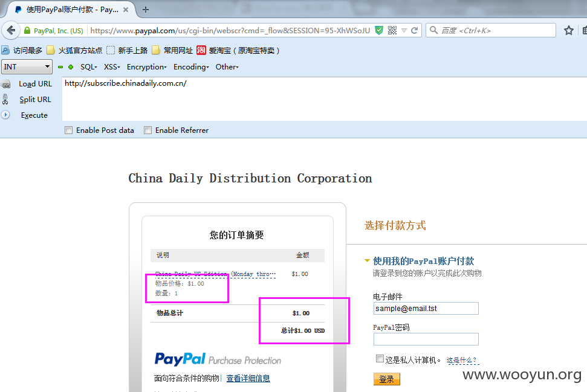Enable Post data checkbox
Image resolution: width=587 pixels, height=392 pixels.
click(68, 130)
